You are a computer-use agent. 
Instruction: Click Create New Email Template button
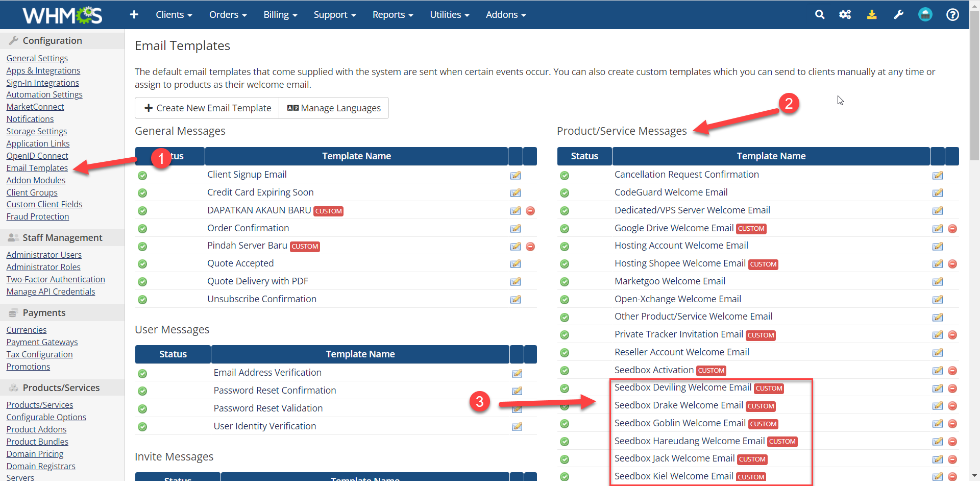(207, 108)
